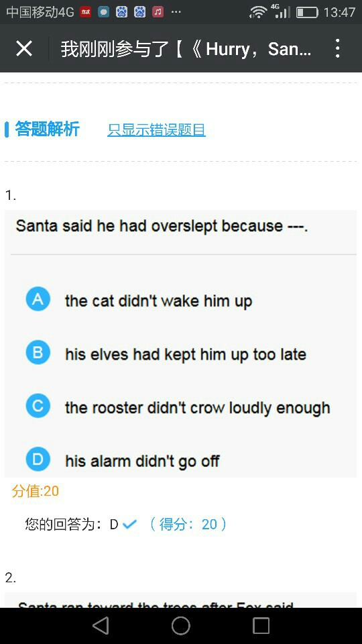This screenshot has width=362, height=644.
Task: Tap answer text 'his alarm didn't go off'
Action: coord(142,462)
